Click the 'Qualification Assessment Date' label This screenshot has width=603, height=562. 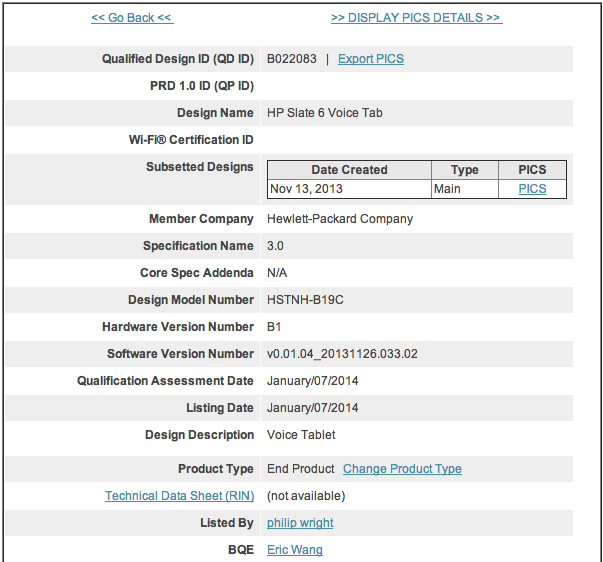tap(165, 381)
